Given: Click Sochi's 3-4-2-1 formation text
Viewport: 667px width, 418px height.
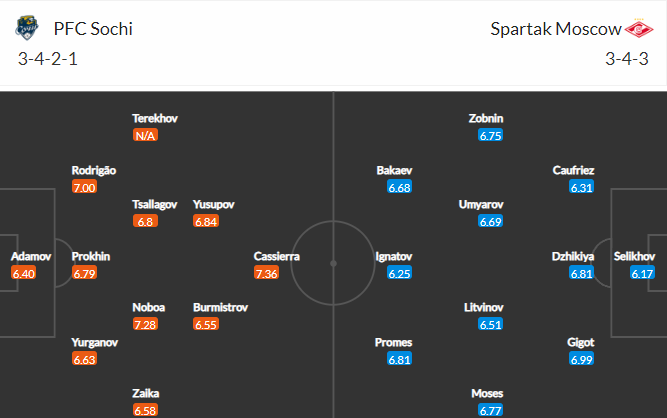Looking at the screenshot, I should (48, 59).
